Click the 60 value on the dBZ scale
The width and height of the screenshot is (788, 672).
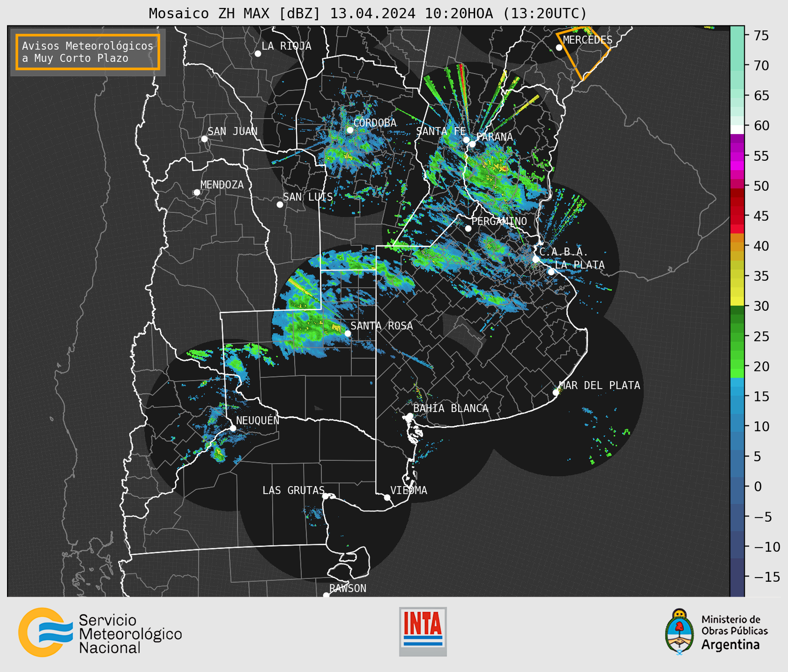click(x=760, y=126)
